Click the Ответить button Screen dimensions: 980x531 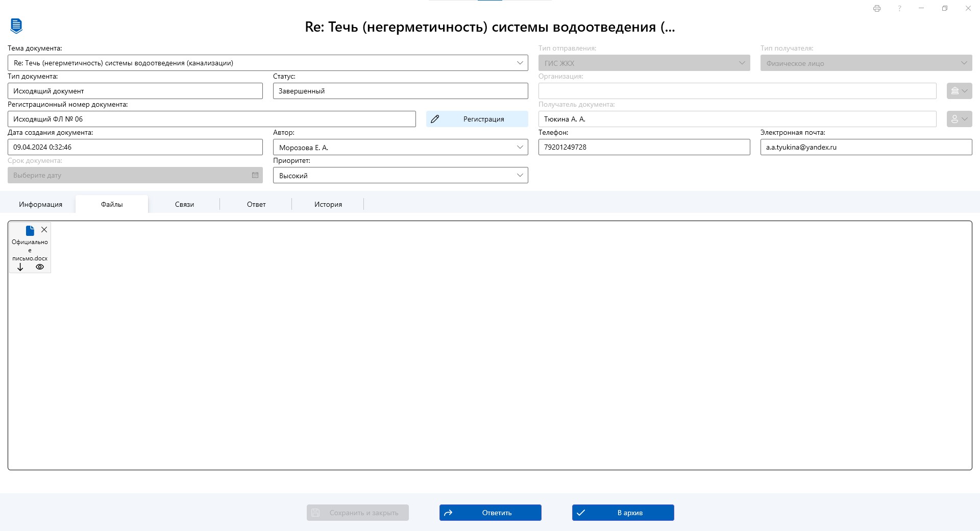[491, 513]
